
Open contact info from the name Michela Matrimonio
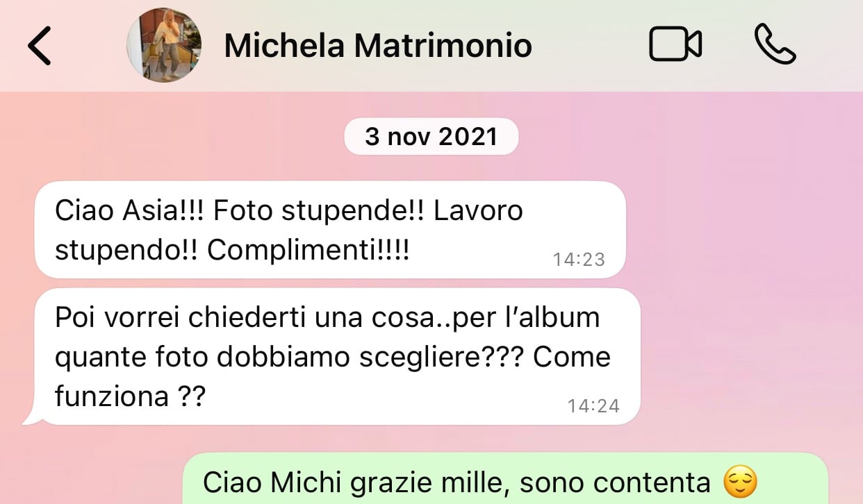378,46
